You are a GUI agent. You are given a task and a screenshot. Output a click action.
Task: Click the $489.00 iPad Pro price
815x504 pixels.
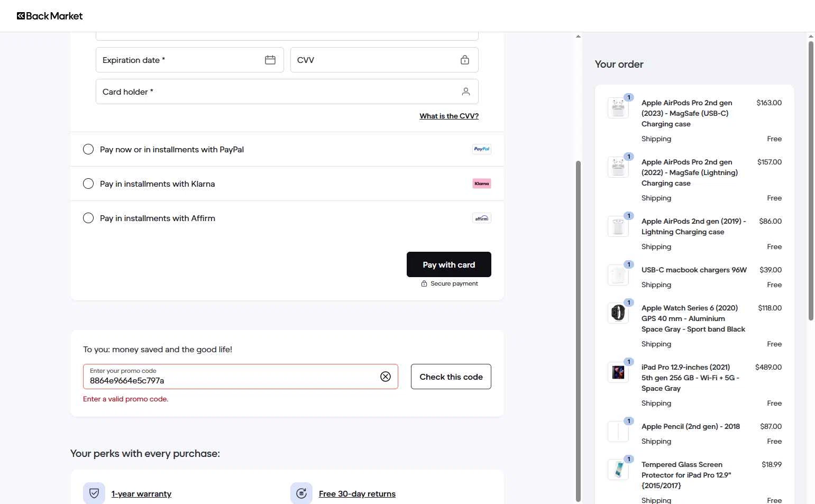[768, 367]
